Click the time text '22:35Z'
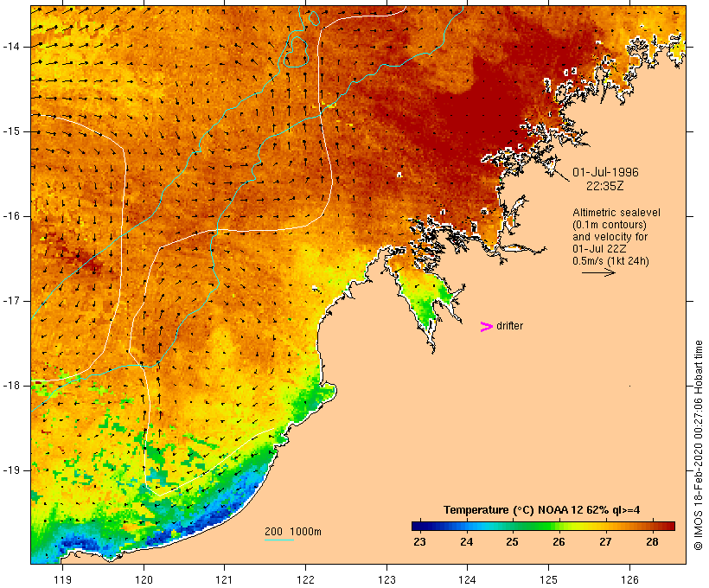Image resolution: width=709 pixels, height=588 pixels. pyautogui.click(x=605, y=186)
